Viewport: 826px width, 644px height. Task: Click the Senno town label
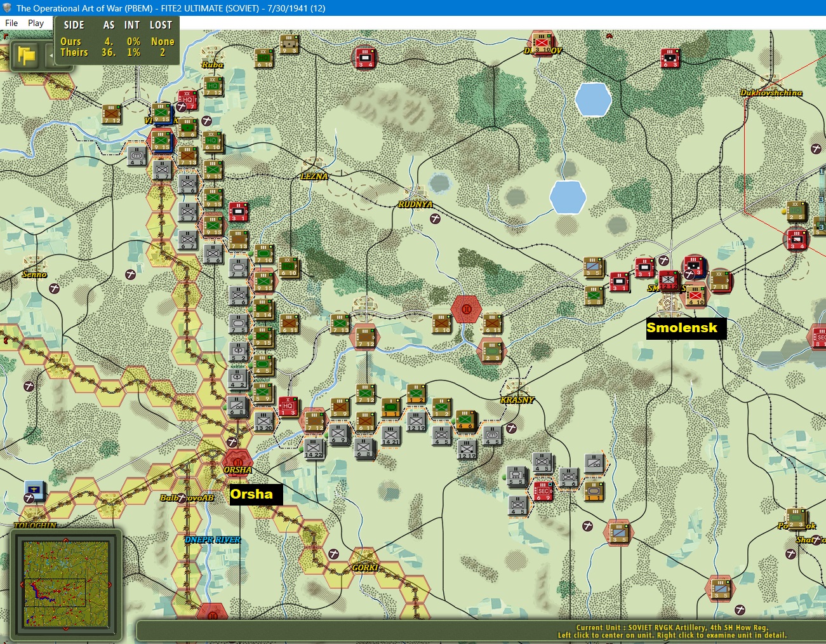tap(34, 274)
